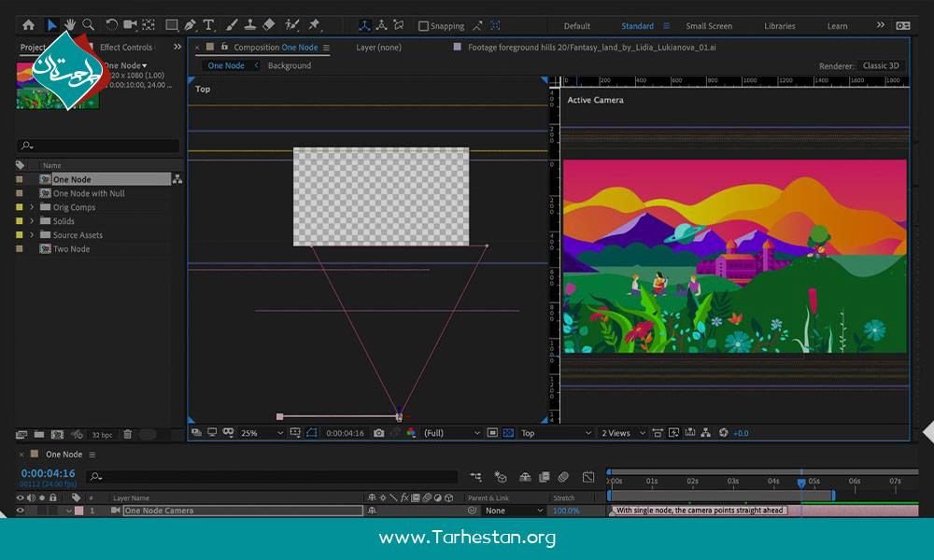Select One Node with Null composition
Screen dimensions: 934x560
[89, 193]
